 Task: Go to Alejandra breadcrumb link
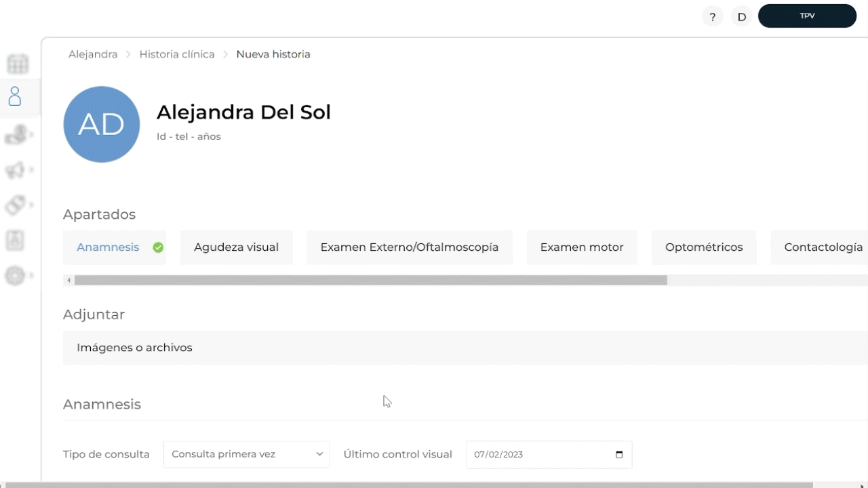click(x=93, y=54)
